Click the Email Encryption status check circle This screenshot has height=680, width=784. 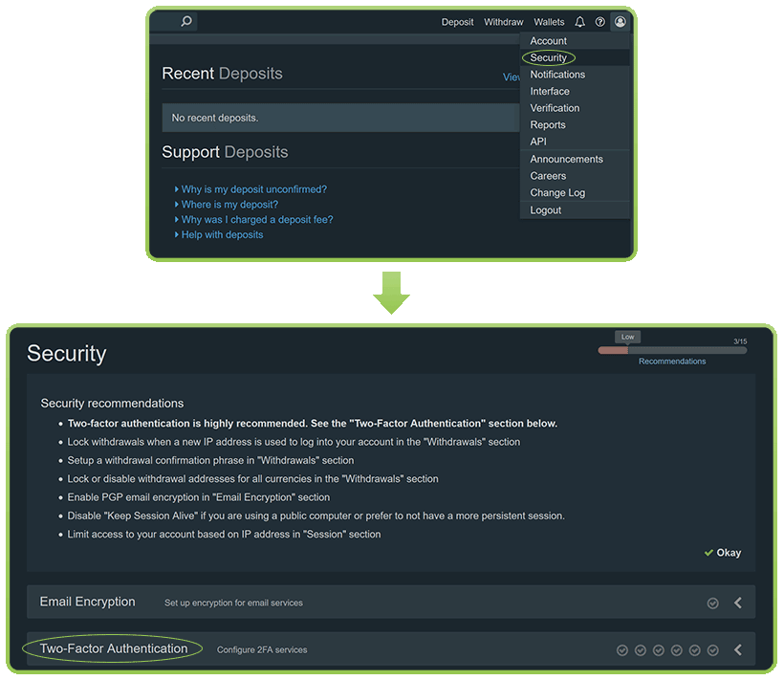(x=713, y=603)
